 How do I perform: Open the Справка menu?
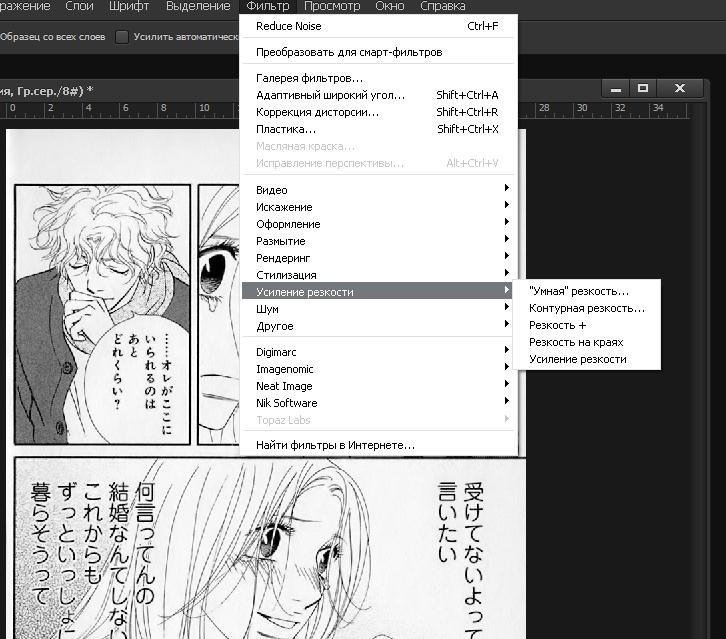(443, 6)
